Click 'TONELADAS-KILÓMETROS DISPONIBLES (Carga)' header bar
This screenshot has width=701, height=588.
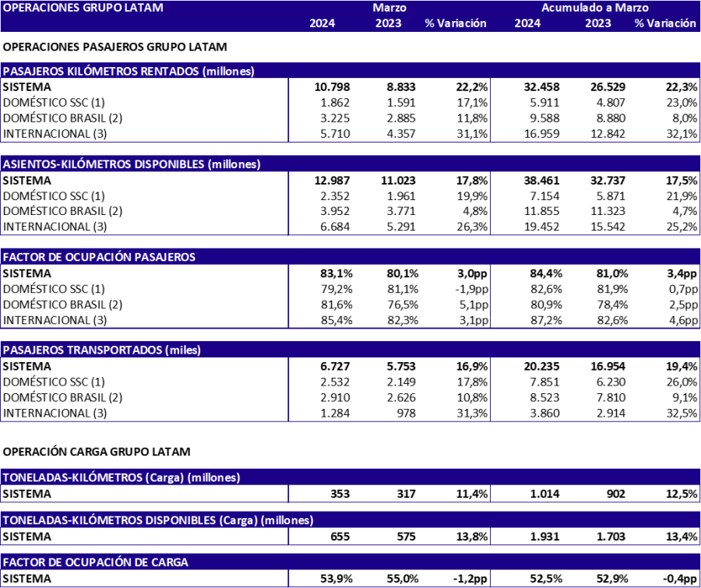(x=350, y=519)
